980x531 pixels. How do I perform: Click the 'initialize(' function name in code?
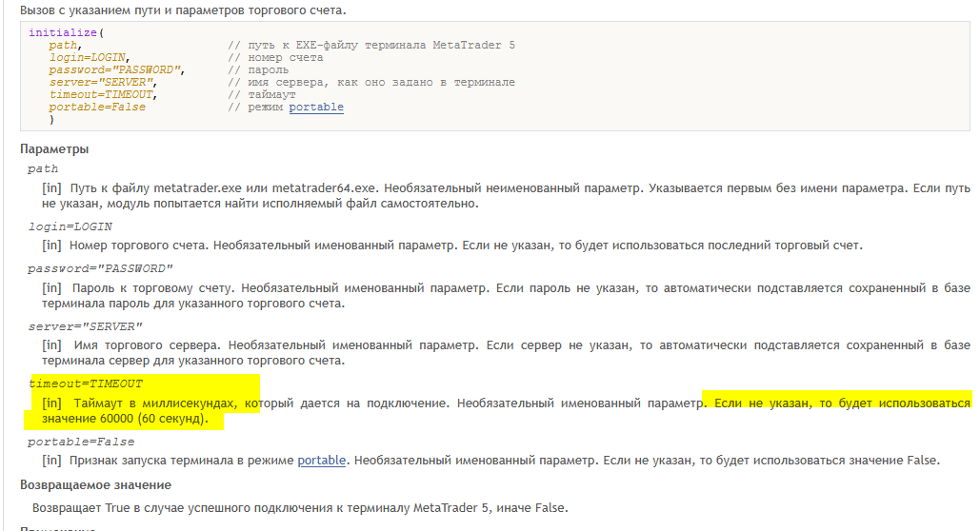67,32
